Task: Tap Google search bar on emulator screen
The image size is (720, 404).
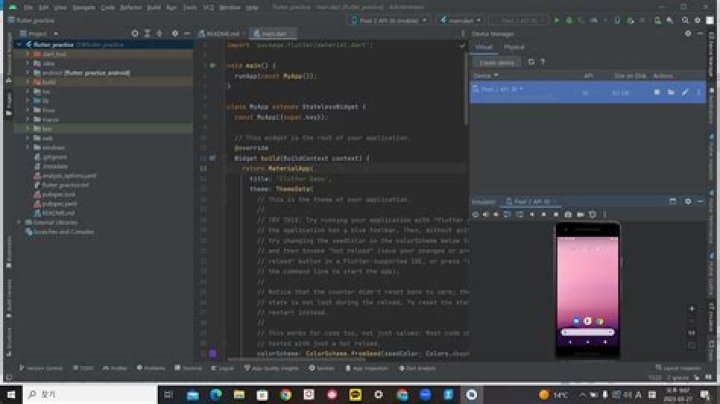Action: click(x=587, y=332)
